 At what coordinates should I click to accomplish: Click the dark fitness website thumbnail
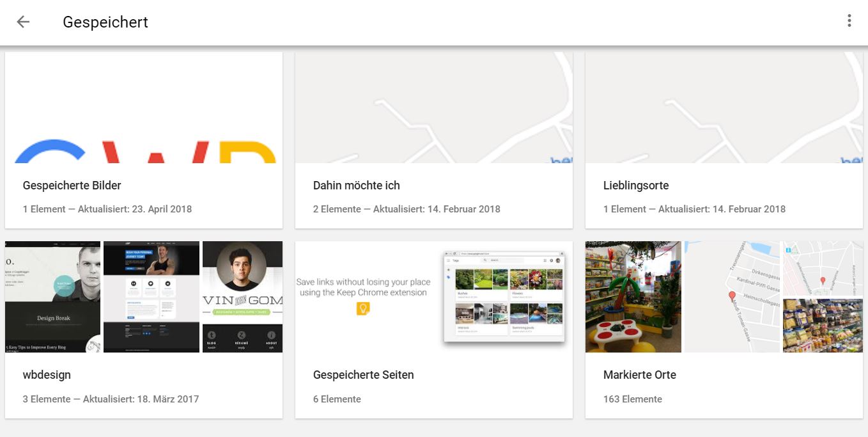(151, 296)
